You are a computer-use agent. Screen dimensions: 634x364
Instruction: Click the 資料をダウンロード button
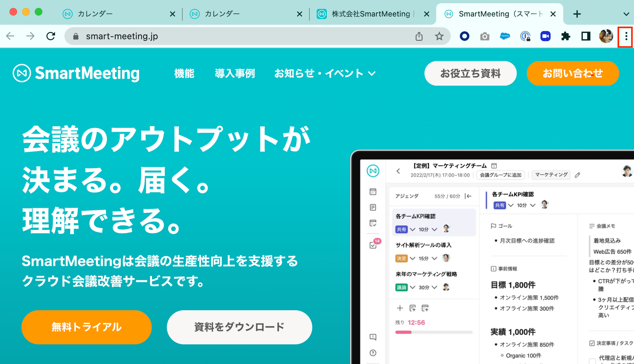click(239, 327)
